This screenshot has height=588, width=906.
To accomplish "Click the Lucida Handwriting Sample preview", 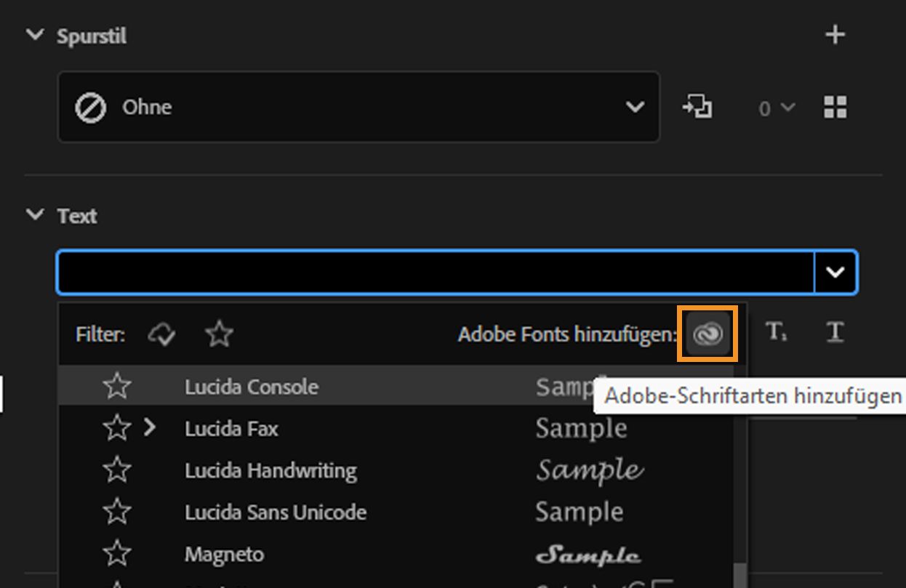I will point(590,470).
